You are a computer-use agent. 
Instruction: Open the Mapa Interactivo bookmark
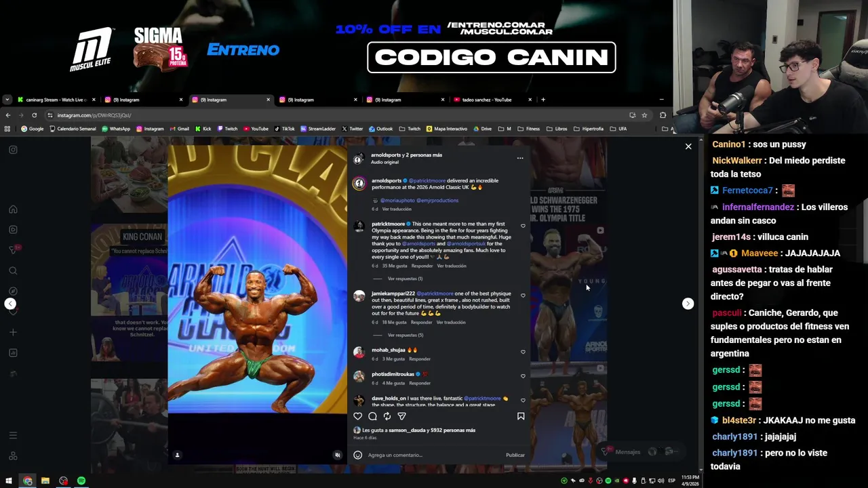tap(446, 129)
